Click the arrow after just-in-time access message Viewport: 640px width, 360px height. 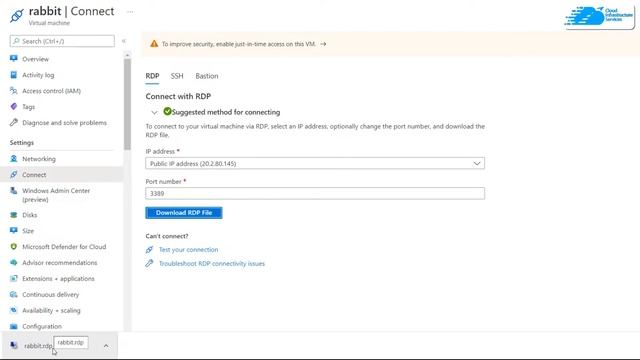click(323, 44)
